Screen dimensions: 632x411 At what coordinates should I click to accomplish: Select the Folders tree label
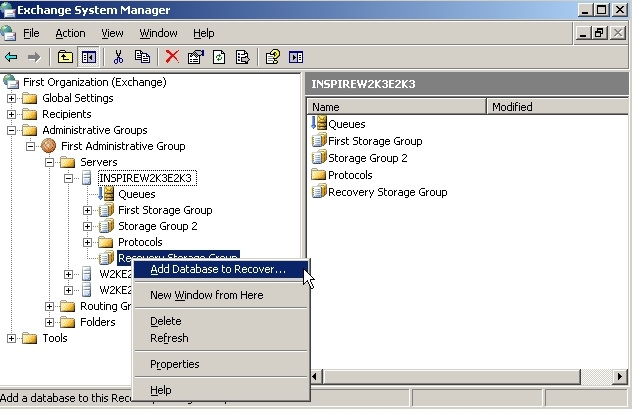(x=98, y=322)
